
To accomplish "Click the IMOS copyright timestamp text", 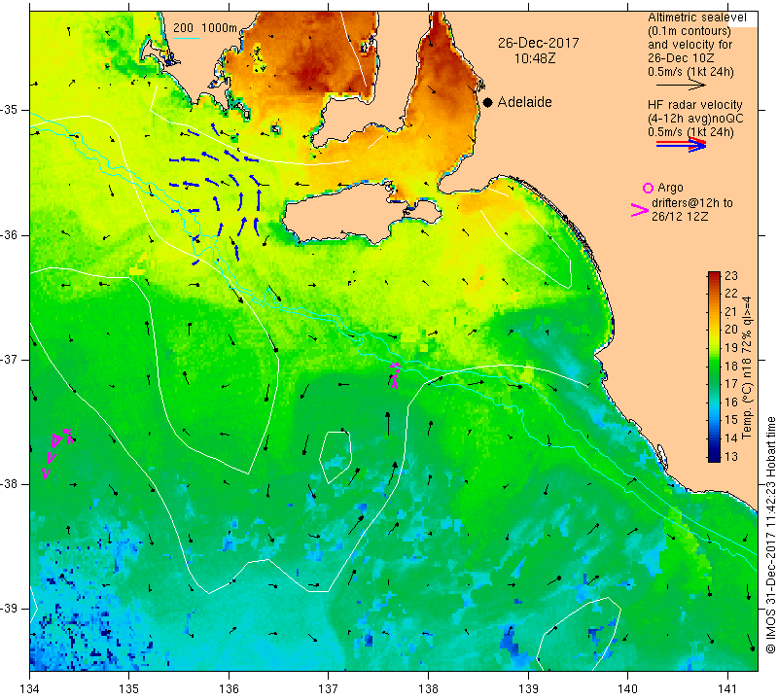I will pos(770,535).
